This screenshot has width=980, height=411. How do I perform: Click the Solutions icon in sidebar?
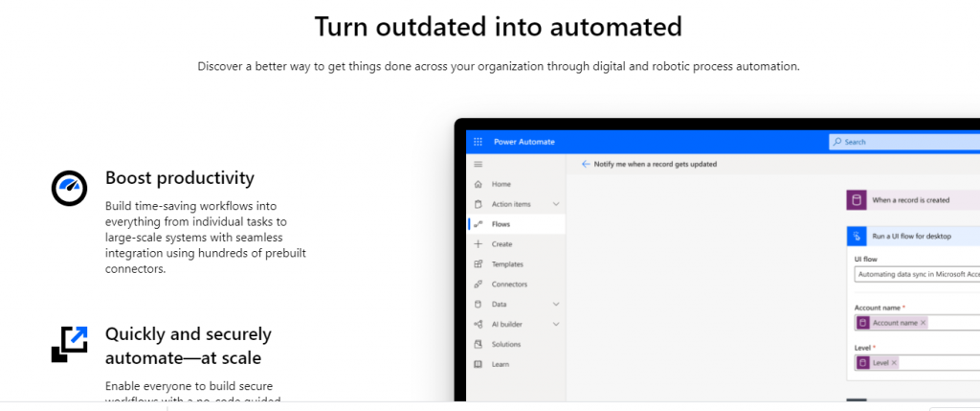coord(479,344)
